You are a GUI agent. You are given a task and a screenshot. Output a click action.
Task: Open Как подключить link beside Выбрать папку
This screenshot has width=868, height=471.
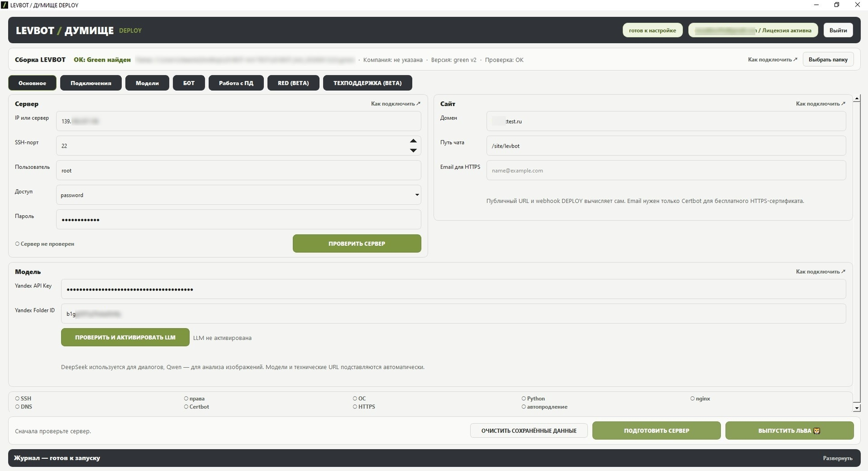772,60
